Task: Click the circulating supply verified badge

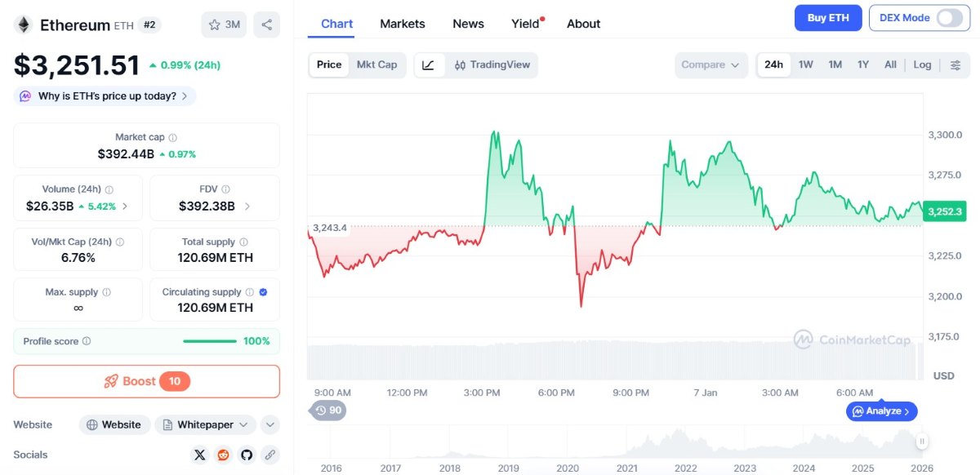Action: 263,292
